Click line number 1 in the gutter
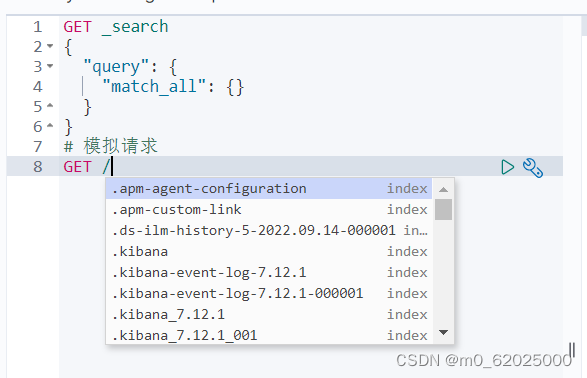 click(37, 27)
